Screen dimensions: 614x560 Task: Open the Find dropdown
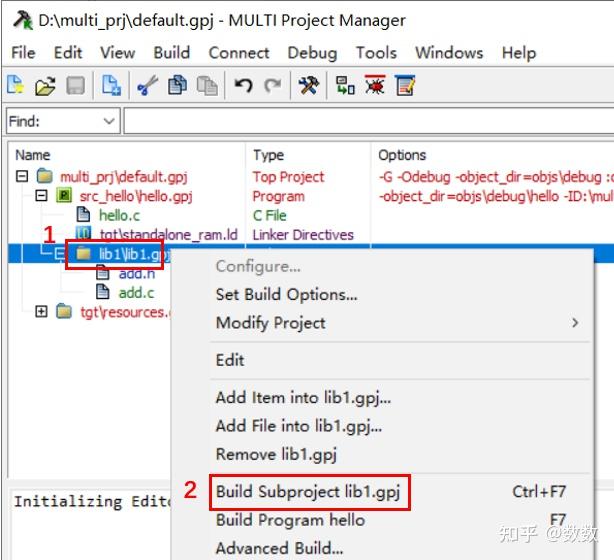coord(109,121)
